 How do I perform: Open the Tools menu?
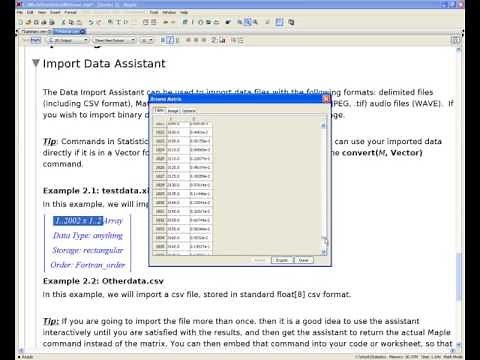(x=154, y=13)
